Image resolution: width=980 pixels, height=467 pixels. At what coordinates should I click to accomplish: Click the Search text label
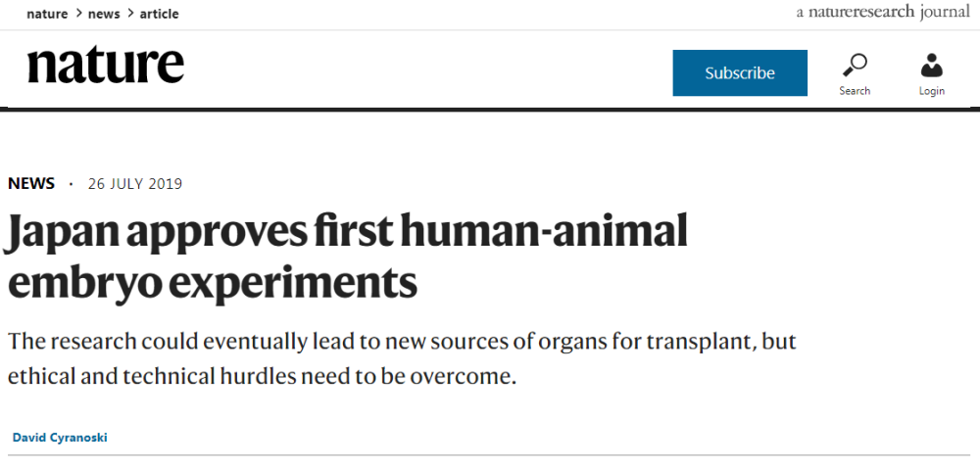pos(855,91)
